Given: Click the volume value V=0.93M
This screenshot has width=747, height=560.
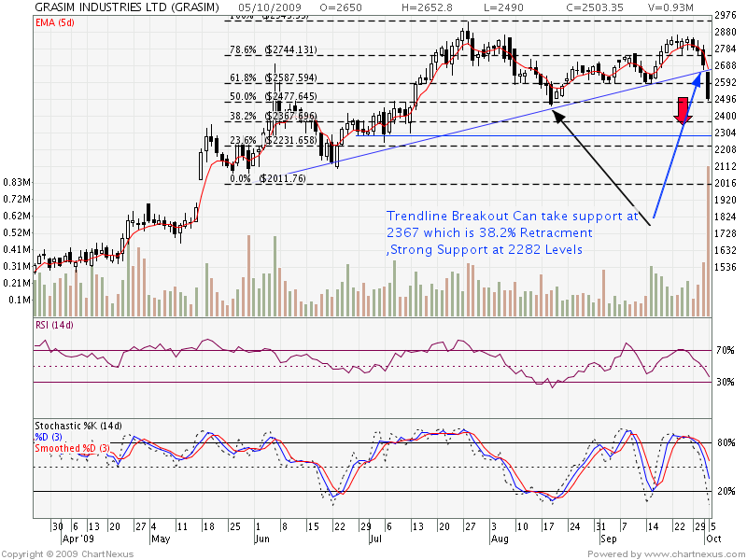Looking at the screenshot, I should [670, 7].
